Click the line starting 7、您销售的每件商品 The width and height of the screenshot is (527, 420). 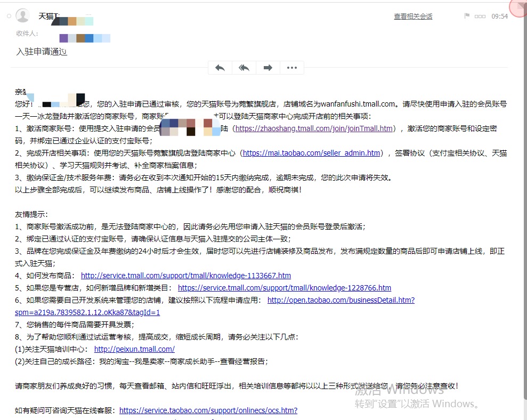point(74,325)
